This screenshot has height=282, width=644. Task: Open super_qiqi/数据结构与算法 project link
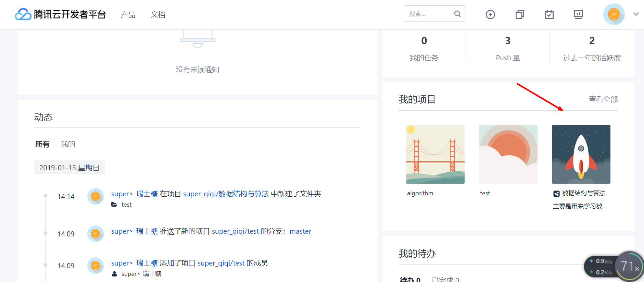tap(226, 194)
